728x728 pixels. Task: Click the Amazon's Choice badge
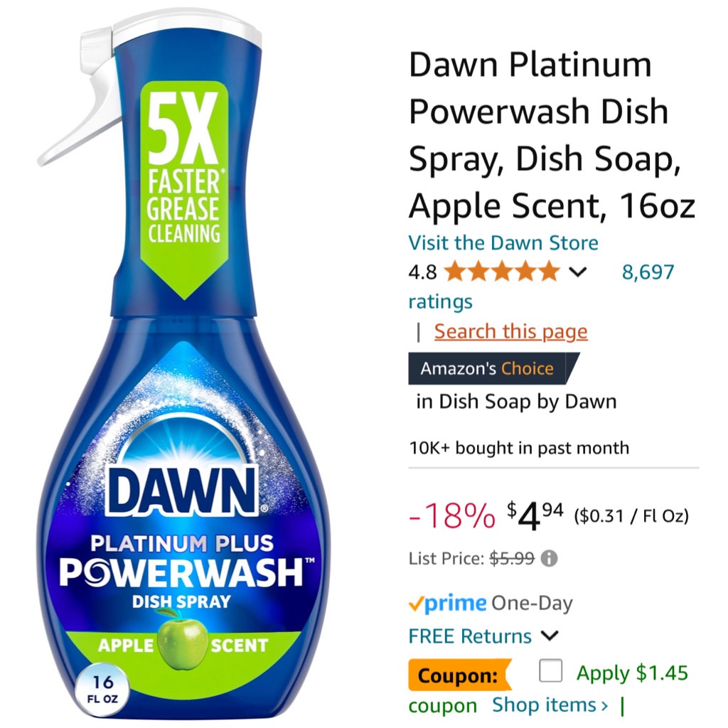(493, 369)
